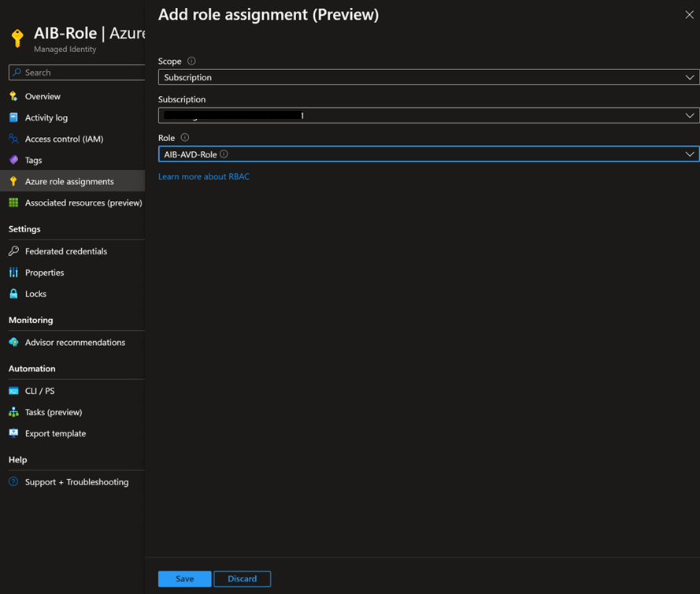Click the Azure role assignments key icon
700x594 pixels.
(x=13, y=181)
